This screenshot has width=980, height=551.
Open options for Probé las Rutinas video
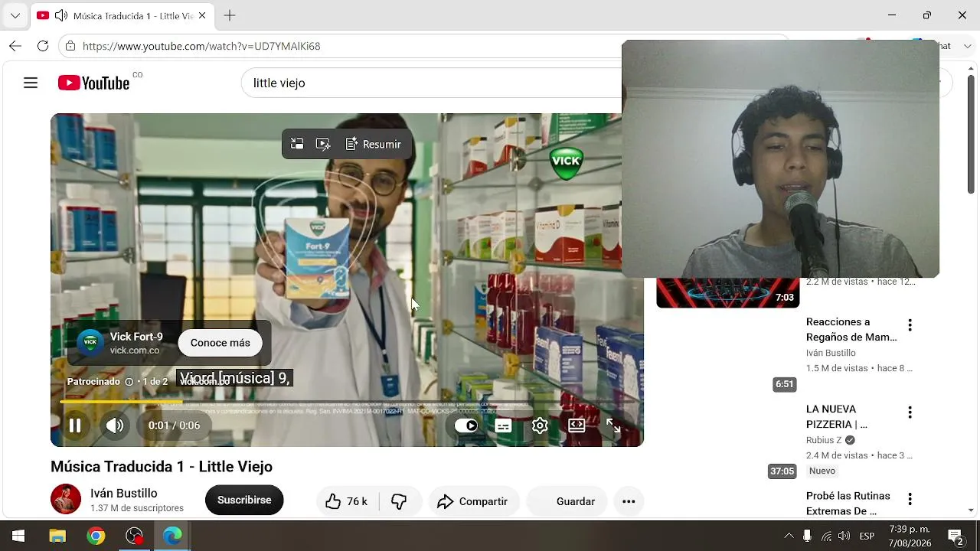pyautogui.click(x=910, y=499)
